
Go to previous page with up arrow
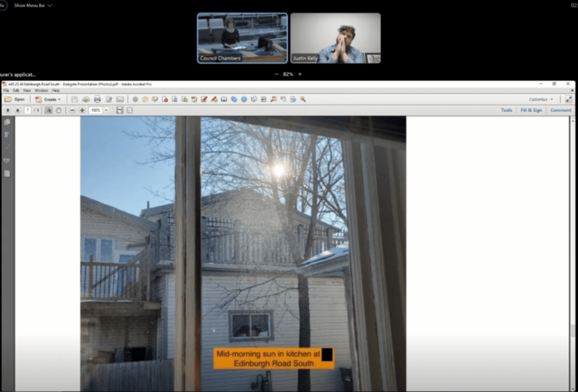click(x=7, y=110)
